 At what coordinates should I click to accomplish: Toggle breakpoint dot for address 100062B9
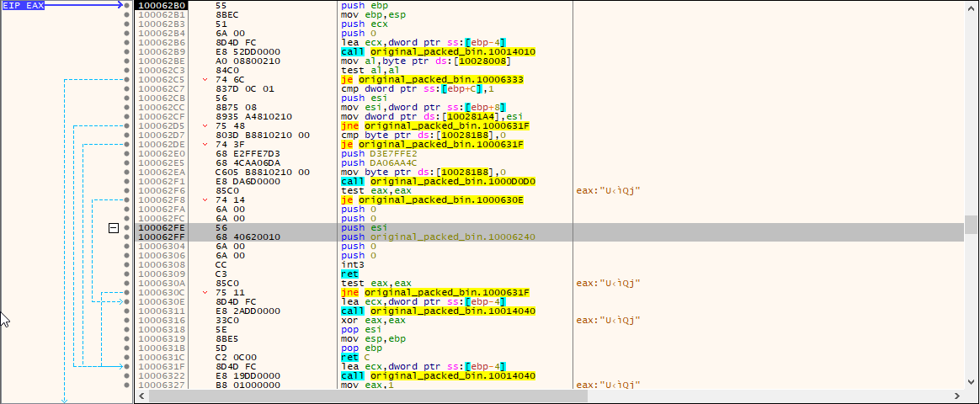127,52
